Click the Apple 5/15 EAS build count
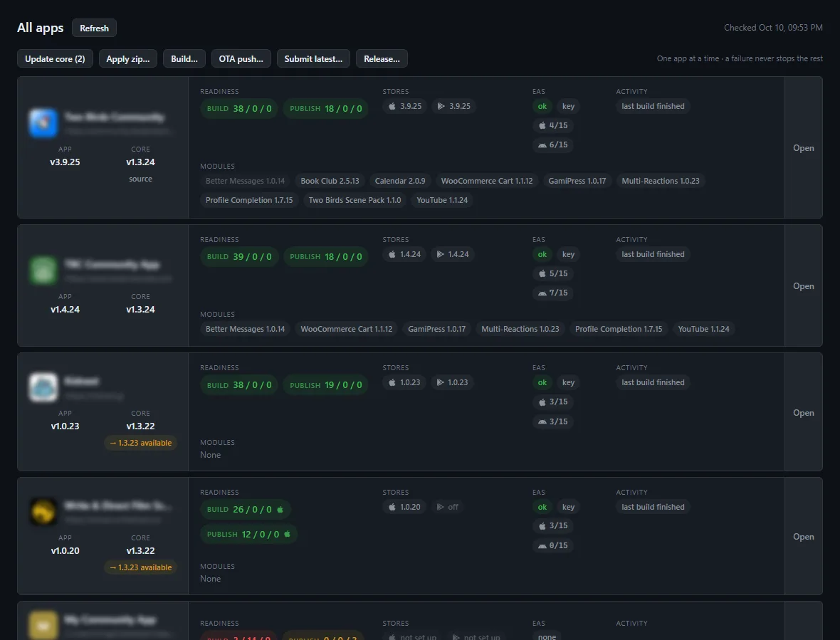Image resolution: width=840 pixels, height=640 pixels. (553, 273)
